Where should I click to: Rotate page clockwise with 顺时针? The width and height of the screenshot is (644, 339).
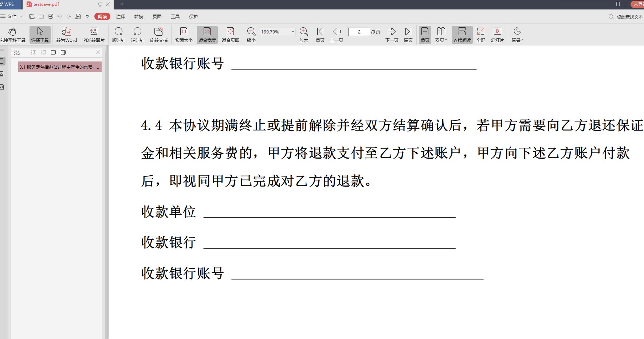point(119,35)
